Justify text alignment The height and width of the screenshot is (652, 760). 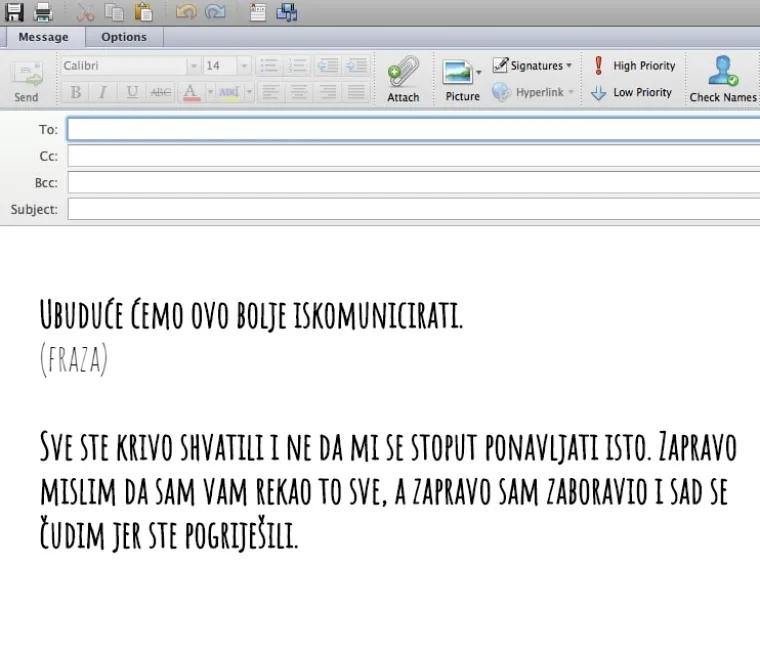(x=356, y=92)
